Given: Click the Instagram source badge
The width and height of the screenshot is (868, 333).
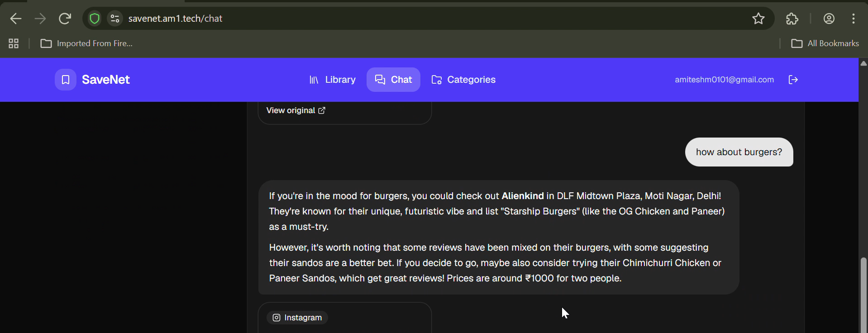Looking at the screenshot, I should (x=297, y=318).
